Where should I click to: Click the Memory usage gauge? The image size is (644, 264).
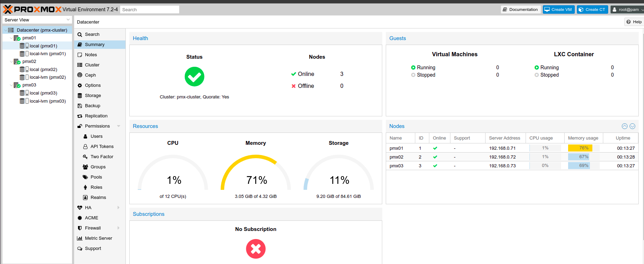coord(256,172)
